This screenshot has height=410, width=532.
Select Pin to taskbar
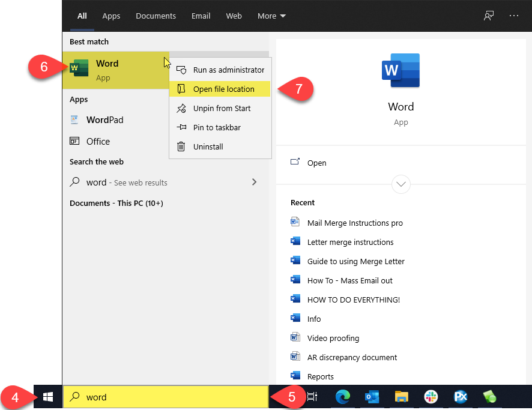[220, 127]
